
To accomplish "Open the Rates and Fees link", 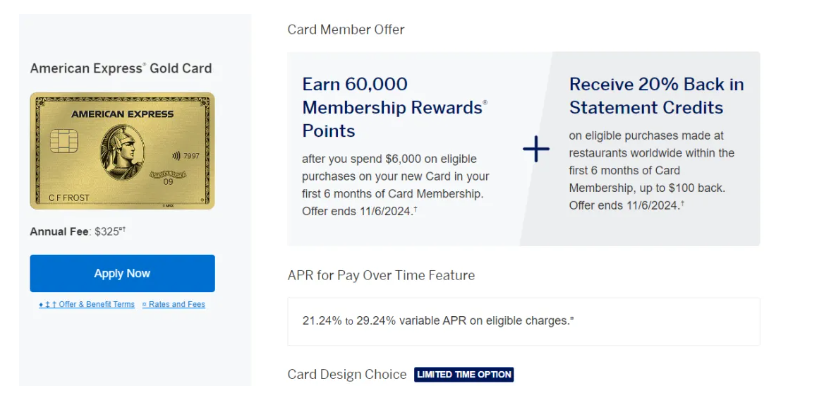I will 174,304.
